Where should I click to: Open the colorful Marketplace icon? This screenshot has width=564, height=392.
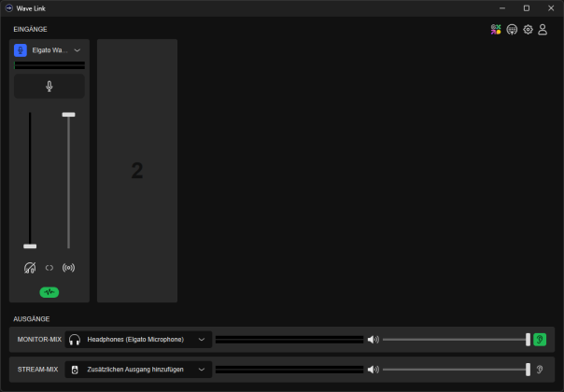coord(496,30)
